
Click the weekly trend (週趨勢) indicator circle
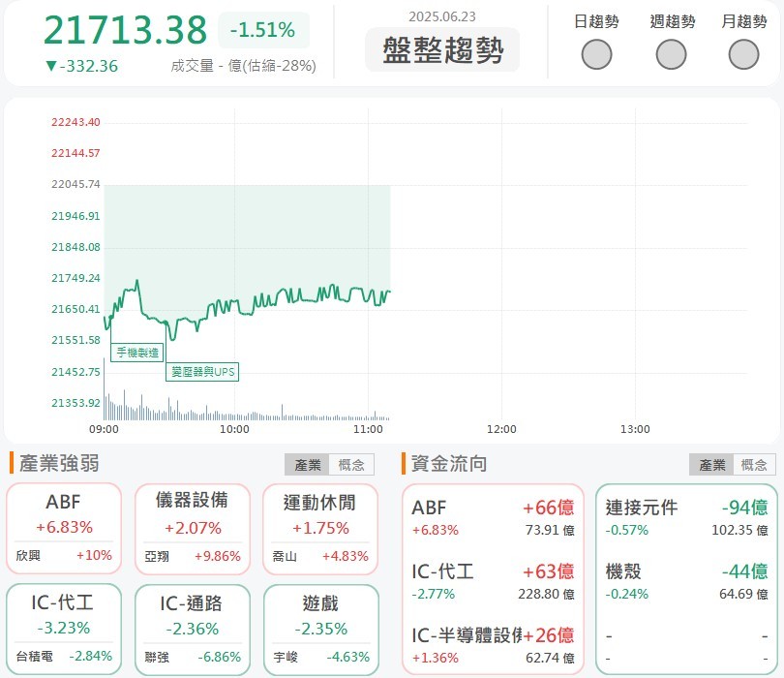tap(671, 54)
